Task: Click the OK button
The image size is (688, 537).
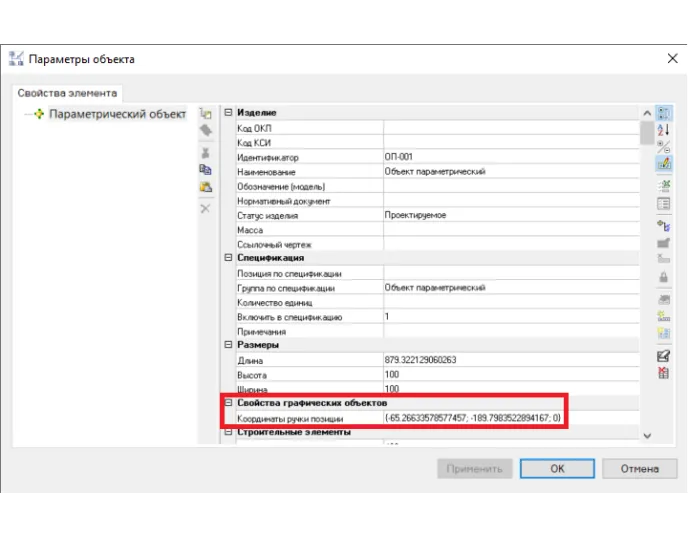Action: click(557, 469)
